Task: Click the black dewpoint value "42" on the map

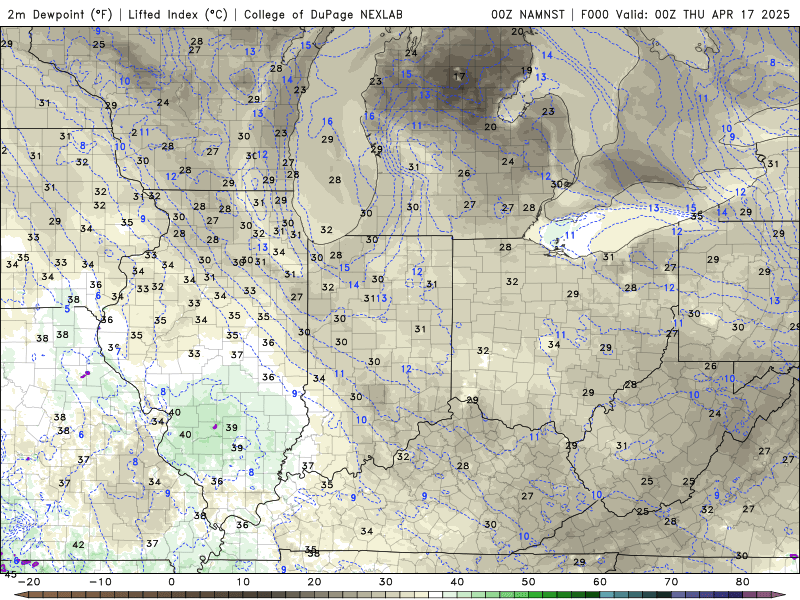Action: point(78,545)
